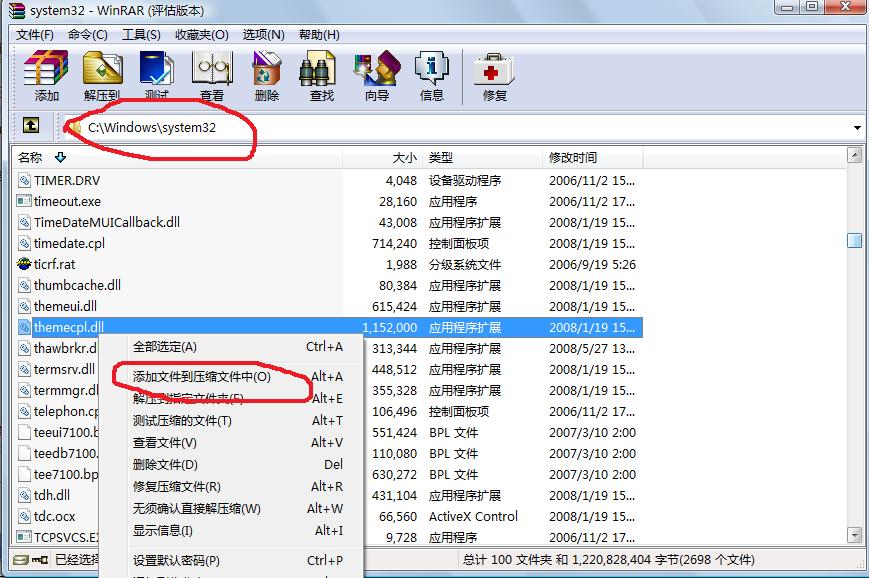869x578 pixels.
Task: Open the 选项(N) menu
Action: (x=263, y=35)
